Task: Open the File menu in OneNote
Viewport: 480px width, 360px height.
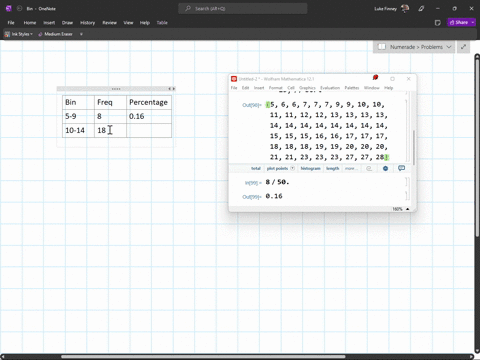Action: (11, 23)
